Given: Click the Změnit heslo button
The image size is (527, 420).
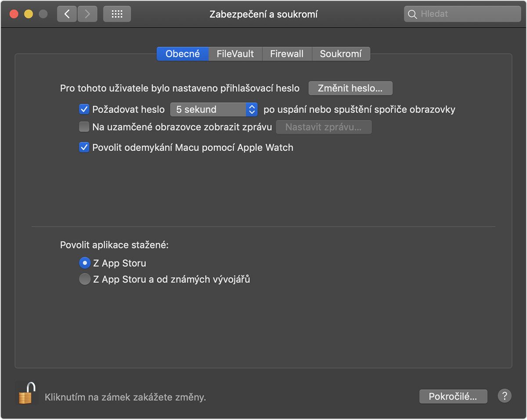Looking at the screenshot, I should (350, 88).
